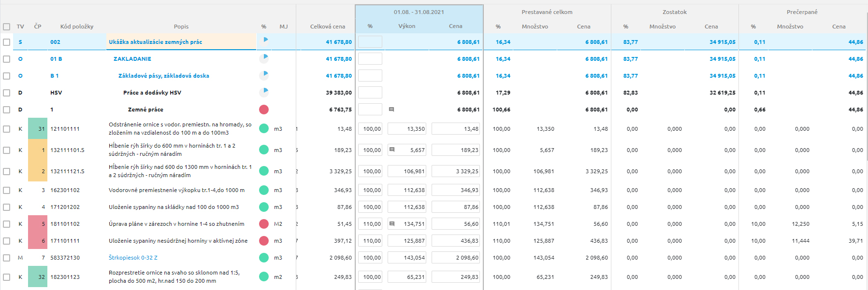Toggle select-all checkbox in header
Image resolution: width=868 pixels, height=290 pixels.
[x=7, y=27]
